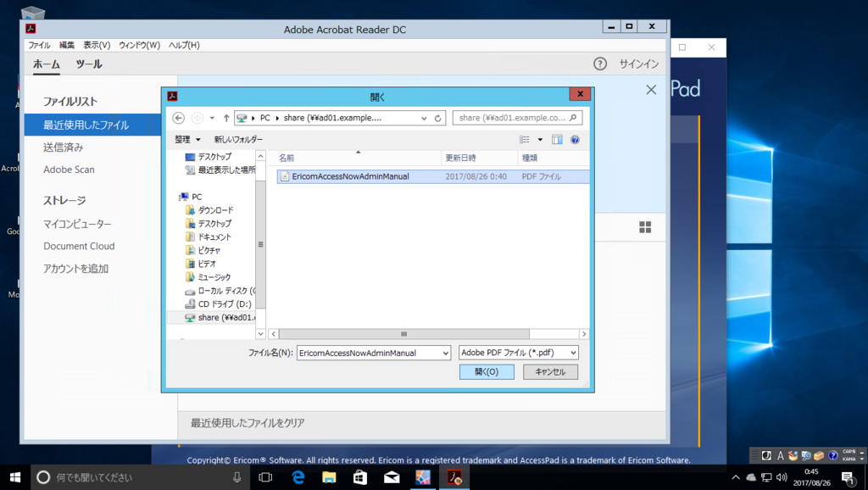Open Acrobat Reader help circle icon

tap(600, 64)
